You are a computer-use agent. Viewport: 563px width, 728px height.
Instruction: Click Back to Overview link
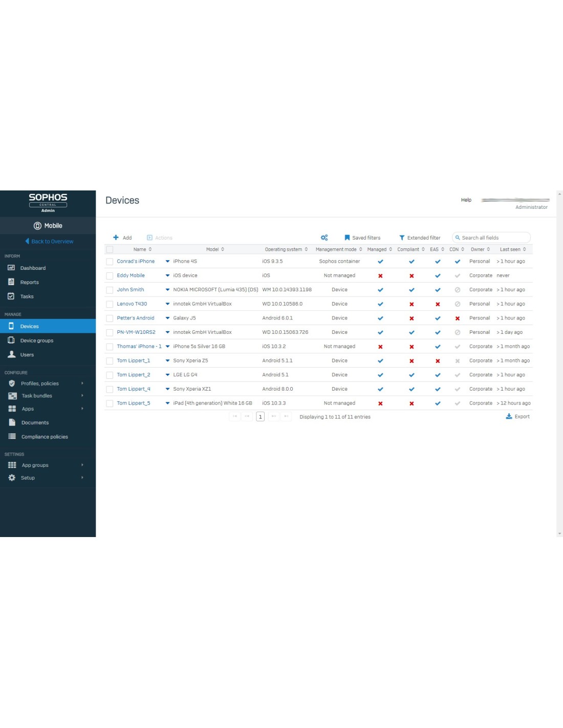(x=52, y=242)
